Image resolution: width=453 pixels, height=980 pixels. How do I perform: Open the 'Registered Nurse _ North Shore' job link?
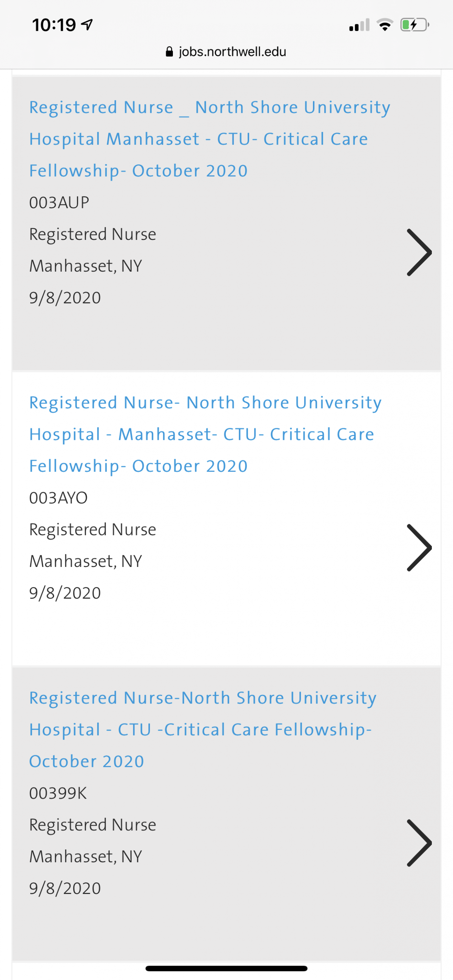pos(210,139)
